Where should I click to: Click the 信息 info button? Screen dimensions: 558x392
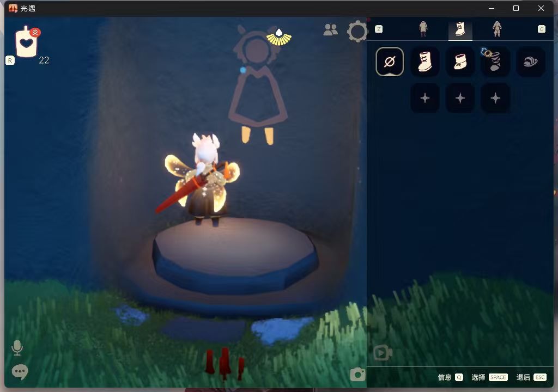point(450,377)
